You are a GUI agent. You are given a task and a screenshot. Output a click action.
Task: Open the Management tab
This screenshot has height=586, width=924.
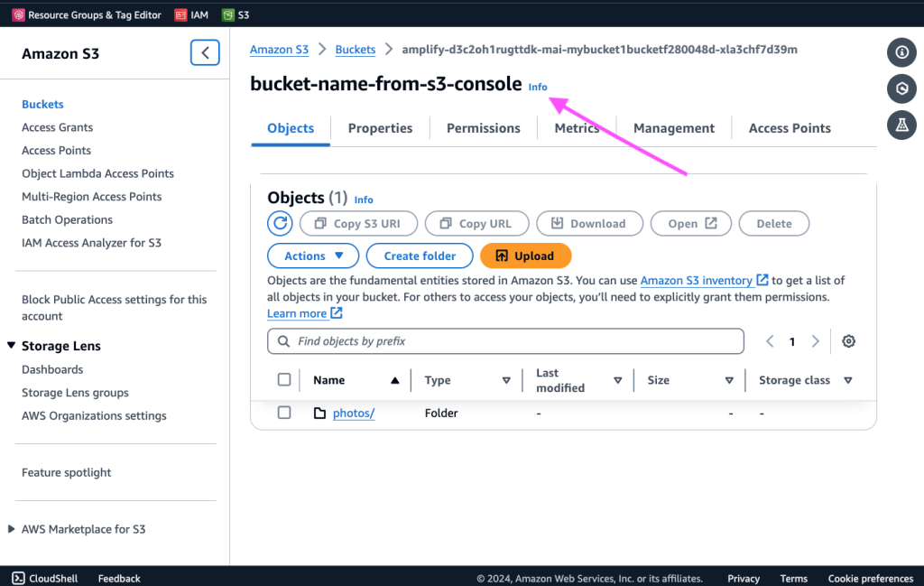(673, 128)
